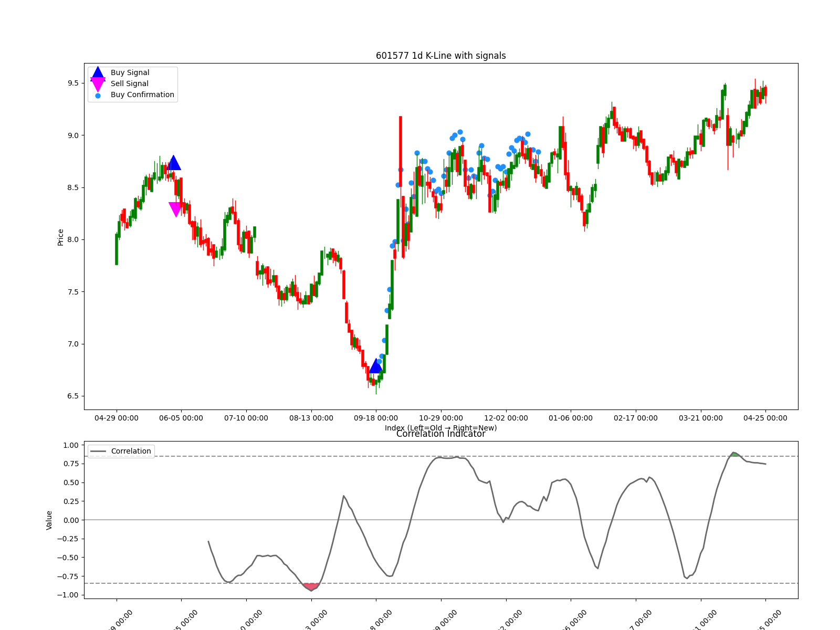Click the 1.00 correlation axis tick
840x630 pixels.
[70, 446]
